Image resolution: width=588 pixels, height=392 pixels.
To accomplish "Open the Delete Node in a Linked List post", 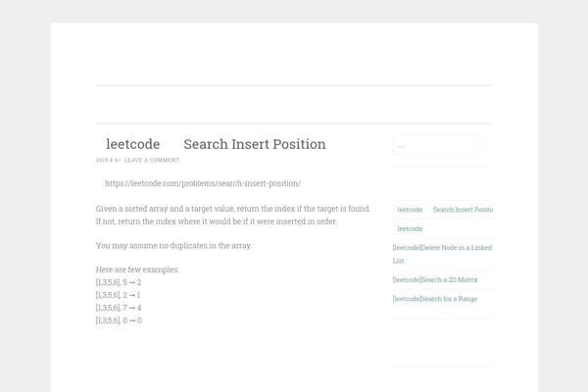I will point(442,254).
